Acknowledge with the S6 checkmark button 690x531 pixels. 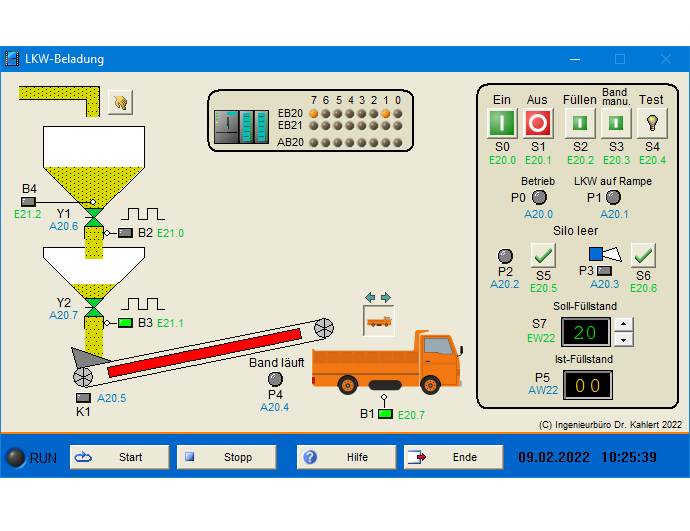point(643,255)
